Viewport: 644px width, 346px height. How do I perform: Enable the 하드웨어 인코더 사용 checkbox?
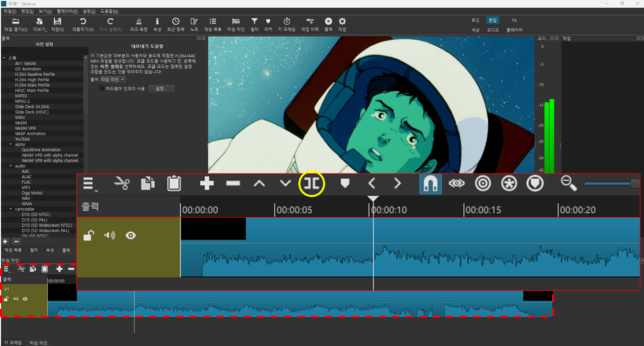coord(102,89)
